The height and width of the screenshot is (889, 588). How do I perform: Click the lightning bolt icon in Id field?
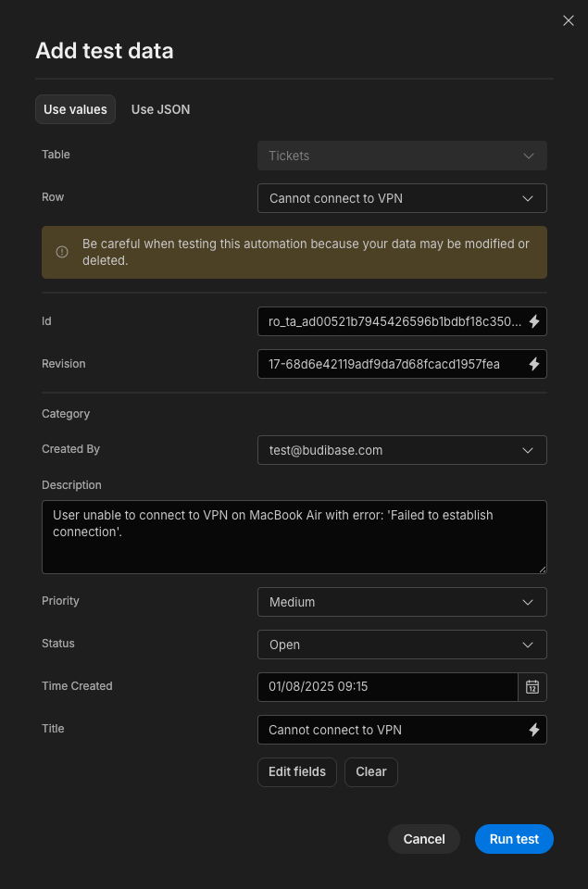534,321
